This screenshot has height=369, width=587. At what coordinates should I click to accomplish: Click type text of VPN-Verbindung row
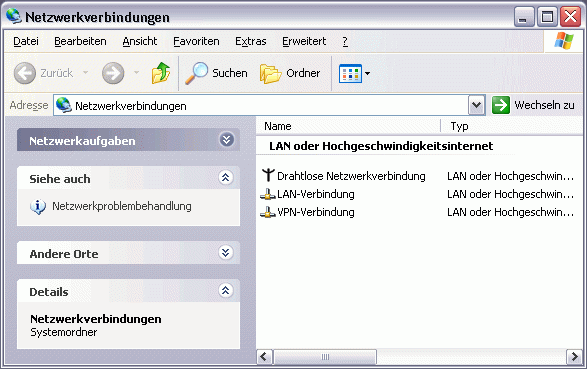pyautogui.click(x=510, y=212)
